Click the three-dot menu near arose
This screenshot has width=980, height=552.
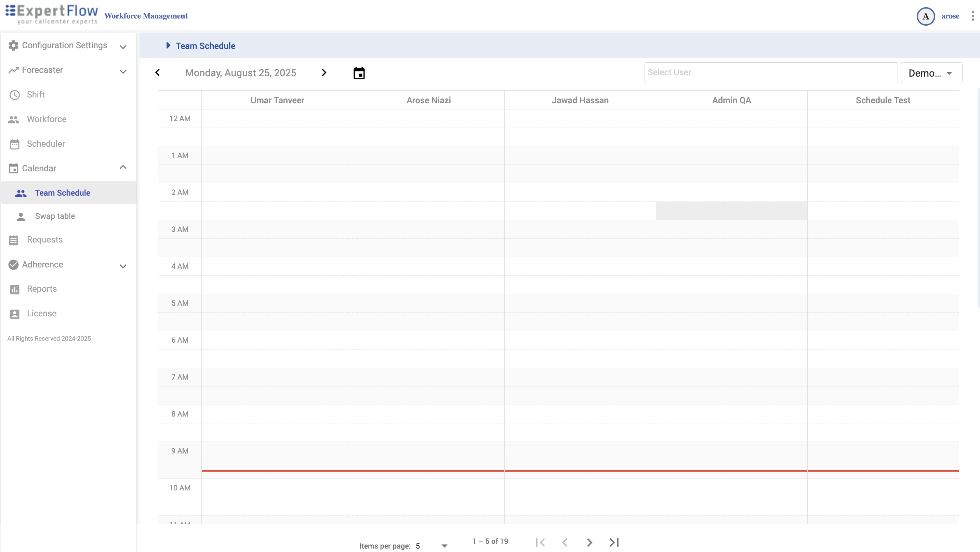click(x=972, y=16)
